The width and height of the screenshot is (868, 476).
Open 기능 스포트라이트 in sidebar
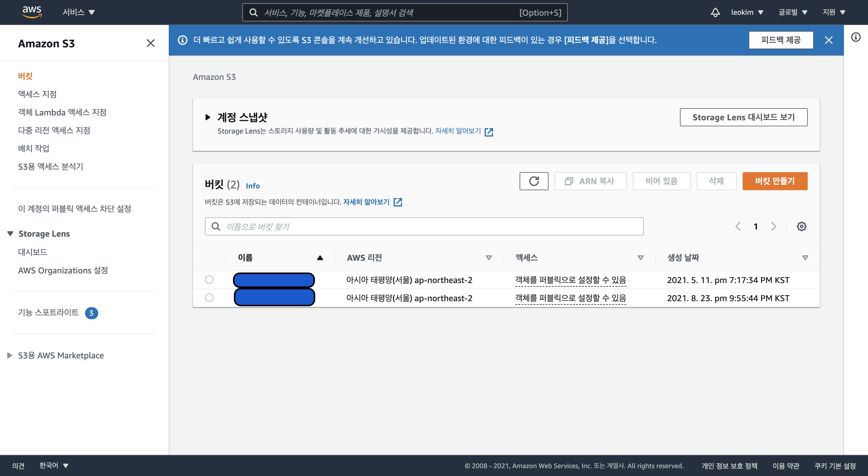[48, 313]
